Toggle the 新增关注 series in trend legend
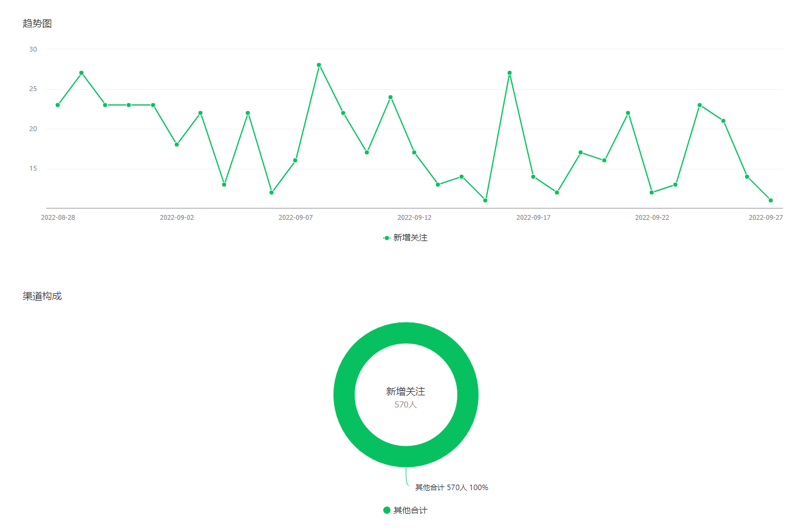Screen dimensions: 809x532 pos(405,238)
